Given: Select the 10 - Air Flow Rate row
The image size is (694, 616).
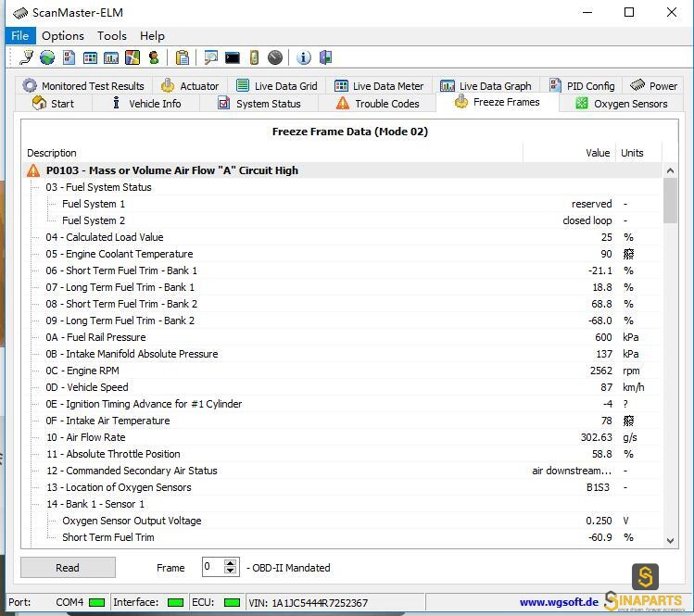Looking at the screenshot, I should coord(343,437).
